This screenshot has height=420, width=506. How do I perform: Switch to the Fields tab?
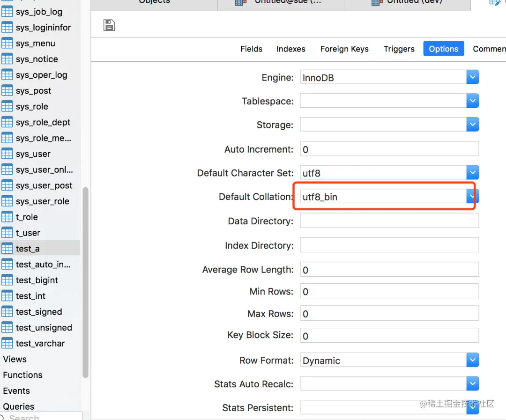coord(251,49)
